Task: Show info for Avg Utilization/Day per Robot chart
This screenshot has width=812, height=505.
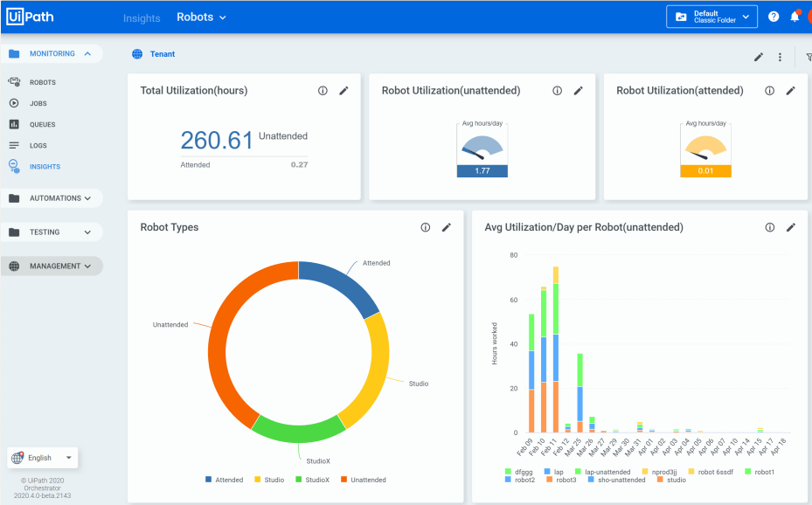Action: 769,227
